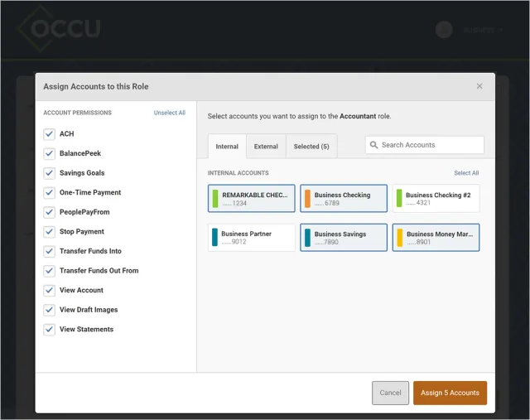Cancel the account assignment
530x420 pixels.
pos(390,393)
